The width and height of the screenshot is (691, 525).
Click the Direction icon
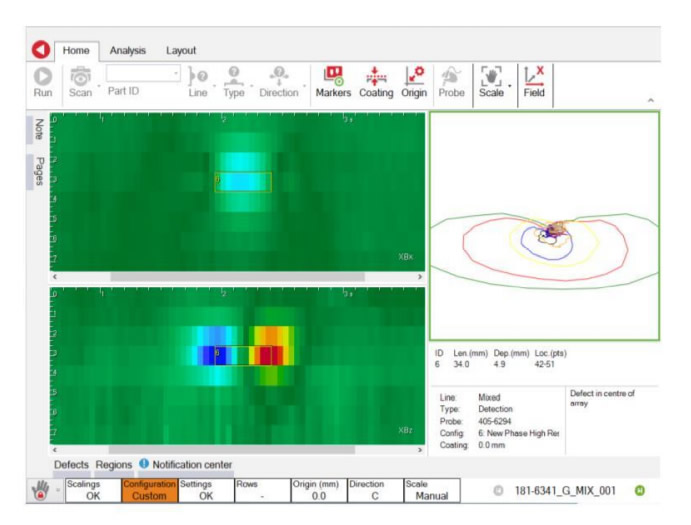pyautogui.click(x=279, y=76)
